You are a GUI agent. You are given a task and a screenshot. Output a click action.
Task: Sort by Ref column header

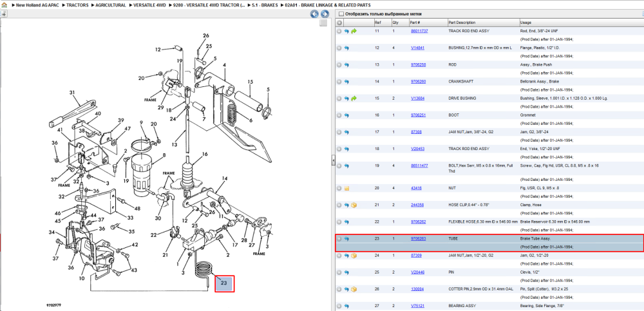pos(382,23)
